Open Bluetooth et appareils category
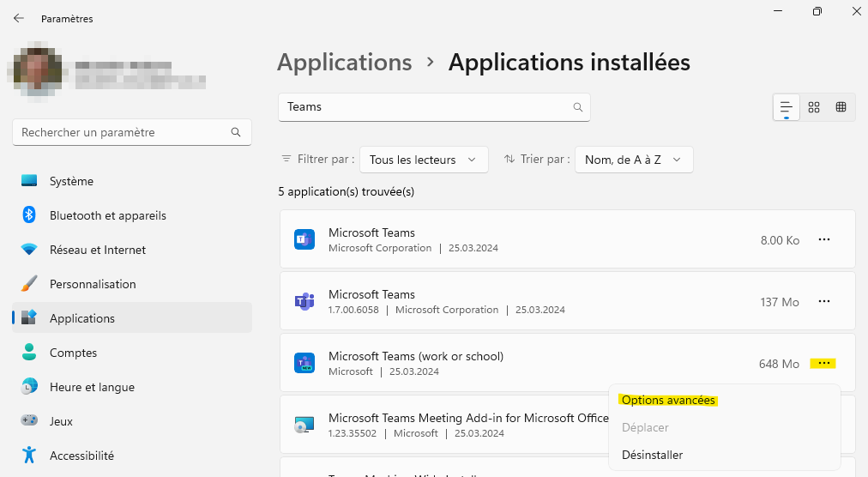 (132, 215)
